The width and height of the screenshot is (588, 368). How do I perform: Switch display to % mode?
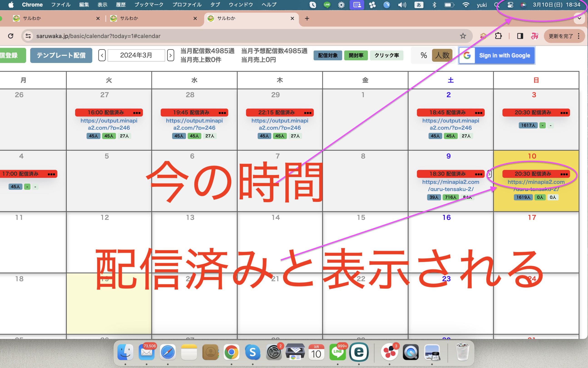(424, 55)
